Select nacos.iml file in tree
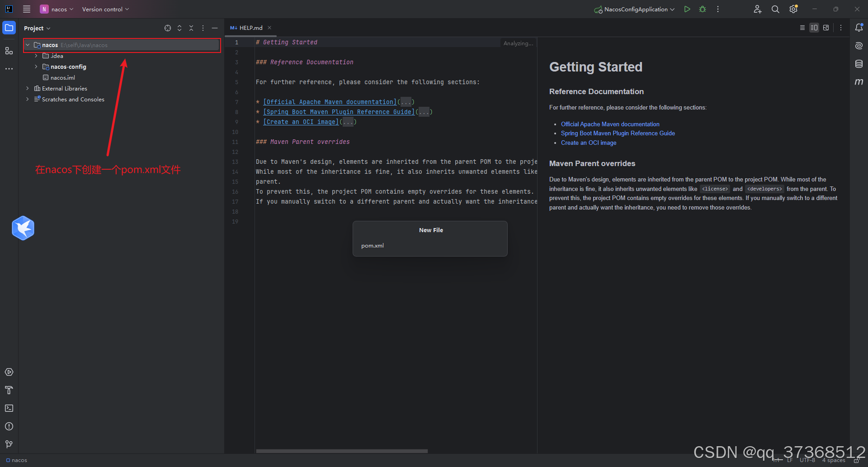 click(63, 77)
